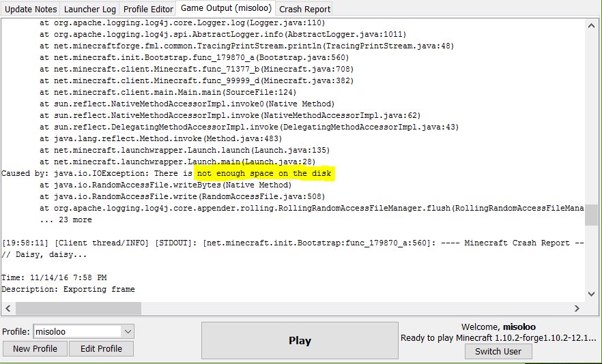Click the 'Welcome, misoloo' text

(498, 327)
